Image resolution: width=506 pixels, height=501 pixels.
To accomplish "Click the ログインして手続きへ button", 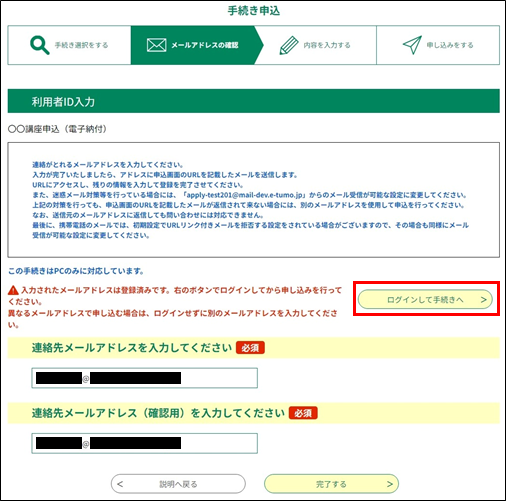I will pos(425,299).
